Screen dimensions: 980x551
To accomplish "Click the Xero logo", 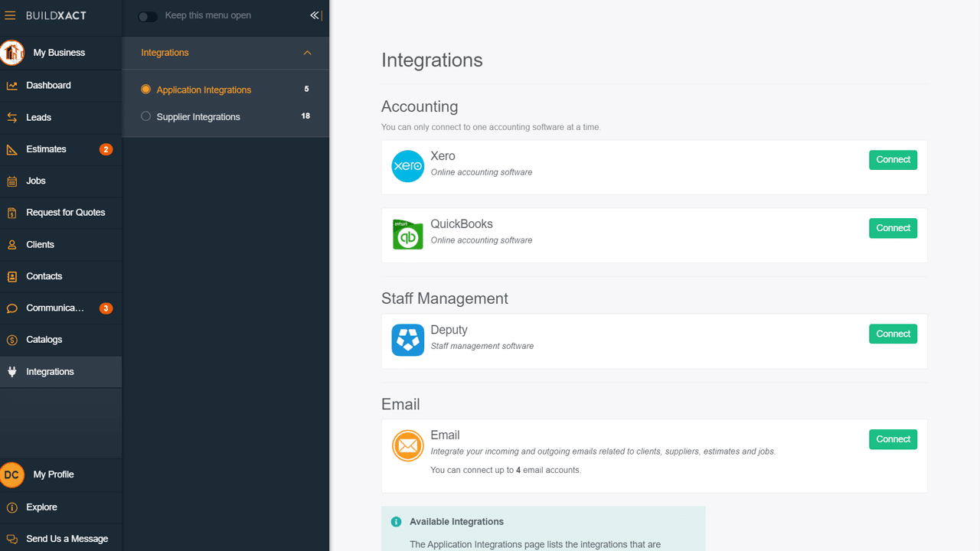I will click(408, 166).
